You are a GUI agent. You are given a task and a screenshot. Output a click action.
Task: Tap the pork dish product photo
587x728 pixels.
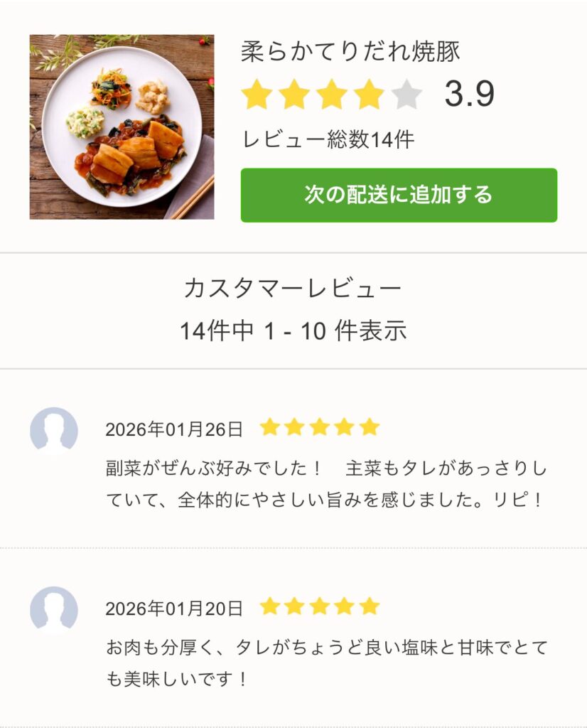coord(122,127)
